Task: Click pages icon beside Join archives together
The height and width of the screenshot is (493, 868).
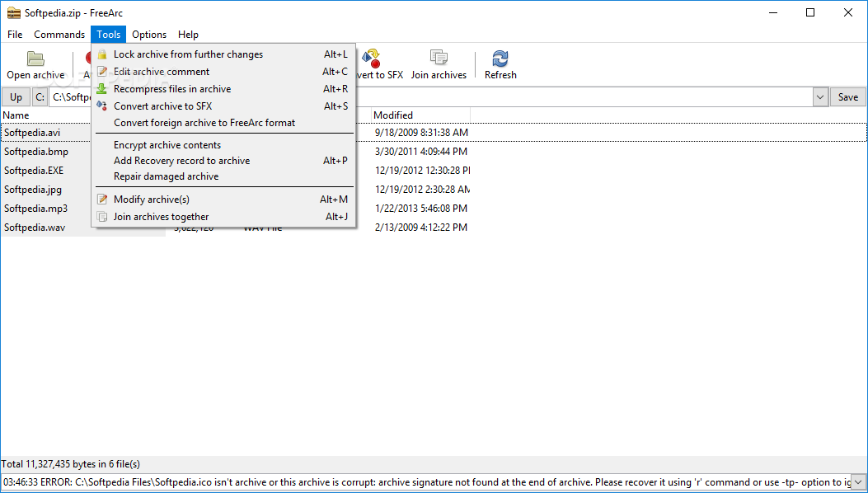Action: [102, 217]
